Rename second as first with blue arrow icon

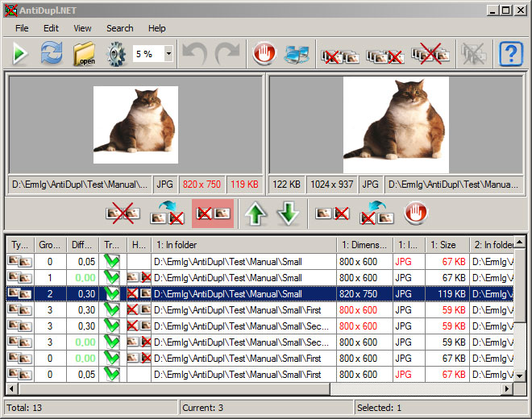(x=376, y=213)
